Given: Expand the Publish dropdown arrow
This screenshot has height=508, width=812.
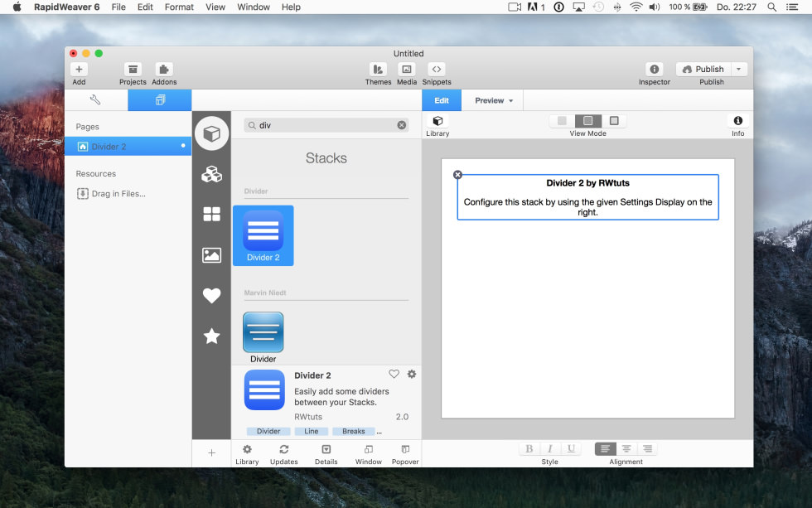Looking at the screenshot, I should pyautogui.click(x=739, y=70).
